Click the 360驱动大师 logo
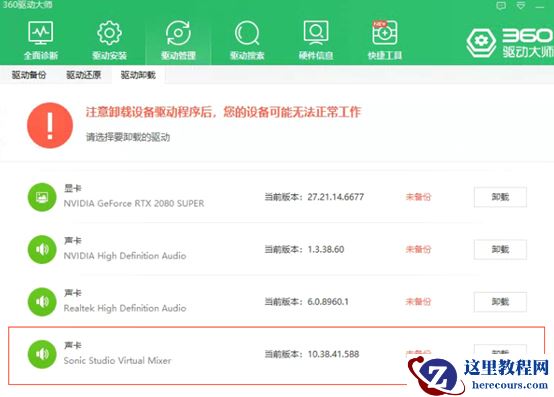Screen dimensions: 554x397 click(509, 42)
